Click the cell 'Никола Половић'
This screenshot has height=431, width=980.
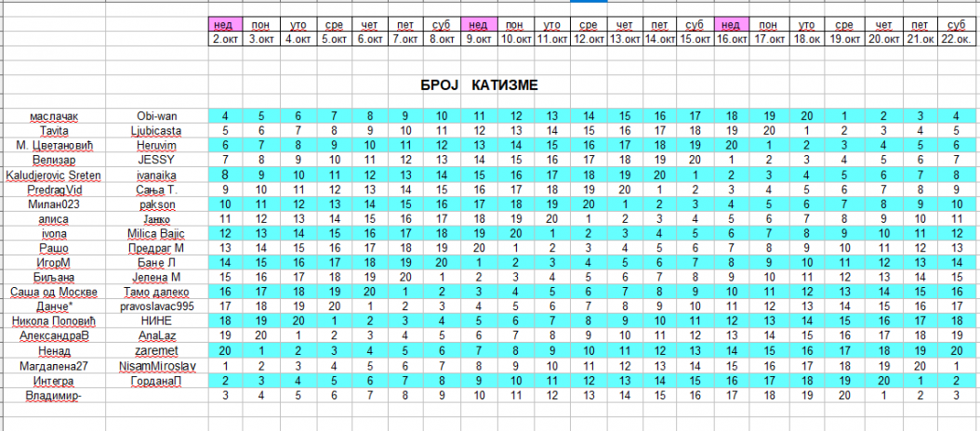(x=52, y=320)
